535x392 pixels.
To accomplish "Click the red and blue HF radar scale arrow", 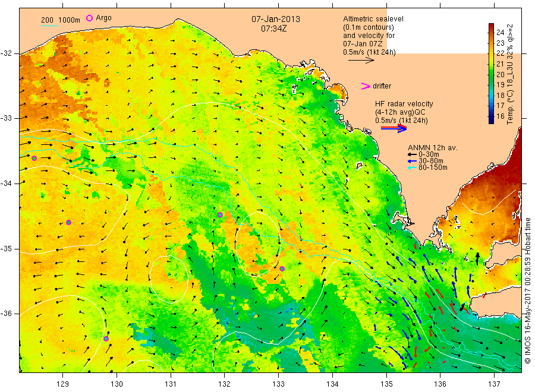I will click(394, 128).
